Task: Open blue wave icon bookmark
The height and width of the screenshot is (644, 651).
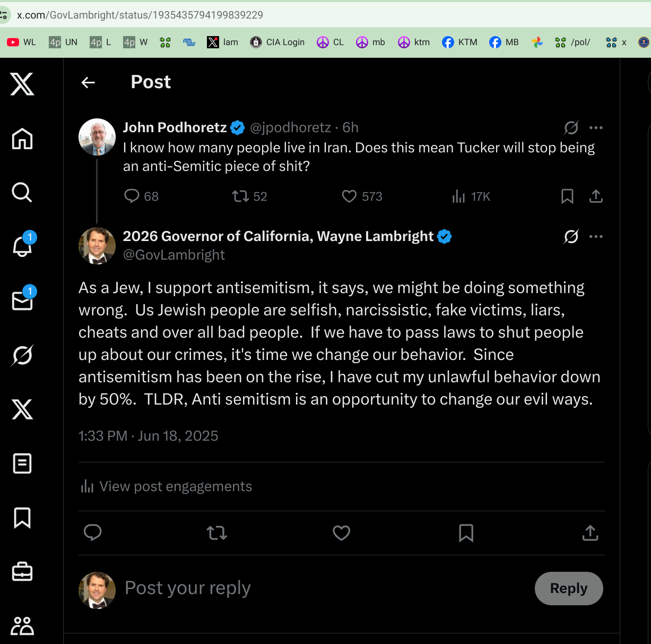Action: point(189,42)
